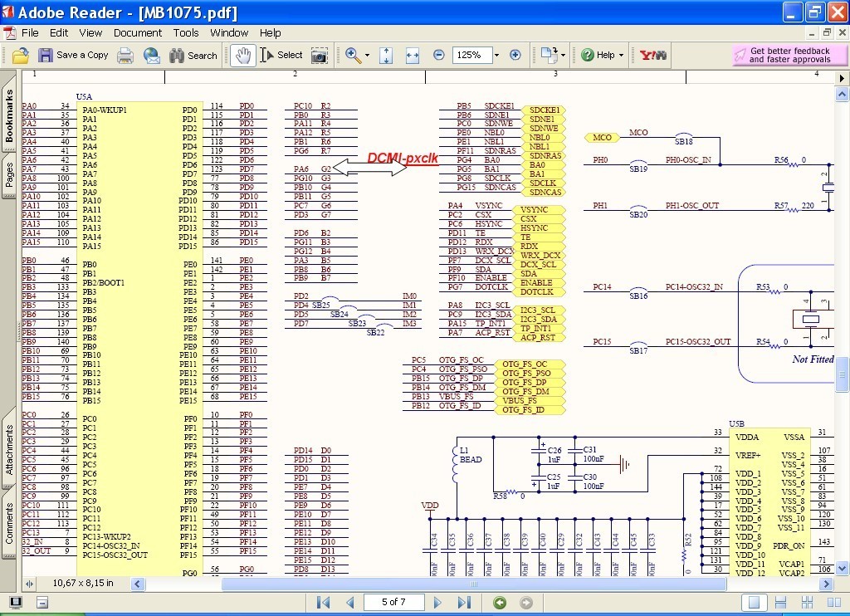The width and height of the screenshot is (850, 616).
Task: Open the Tools menu
Action: click(x=186, y=33)
